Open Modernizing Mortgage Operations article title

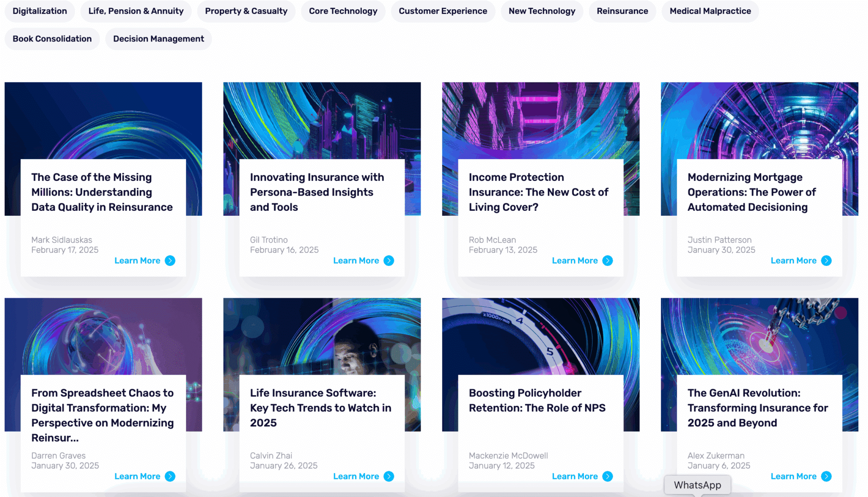pos(752,192)
